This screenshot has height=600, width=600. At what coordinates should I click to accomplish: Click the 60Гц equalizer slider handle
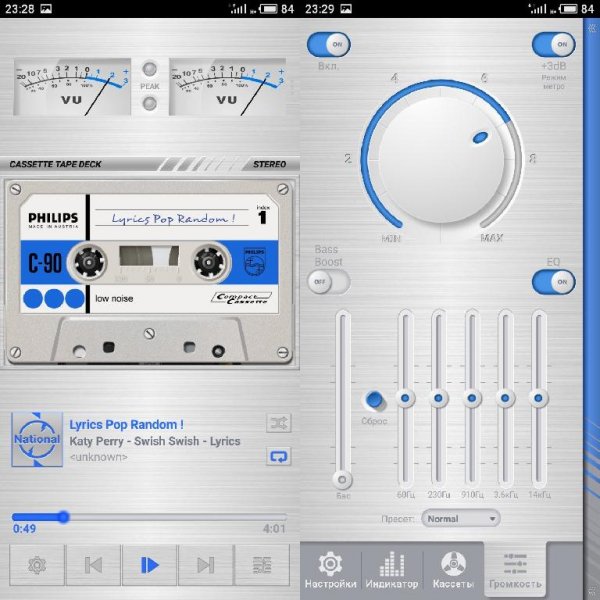coord(405,398)
